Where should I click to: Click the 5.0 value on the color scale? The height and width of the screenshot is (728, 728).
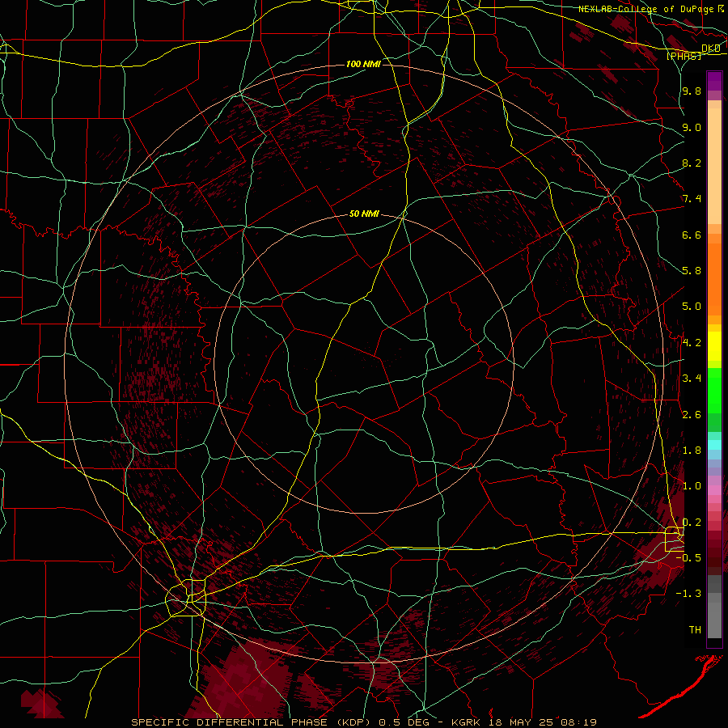click(692, 307)
